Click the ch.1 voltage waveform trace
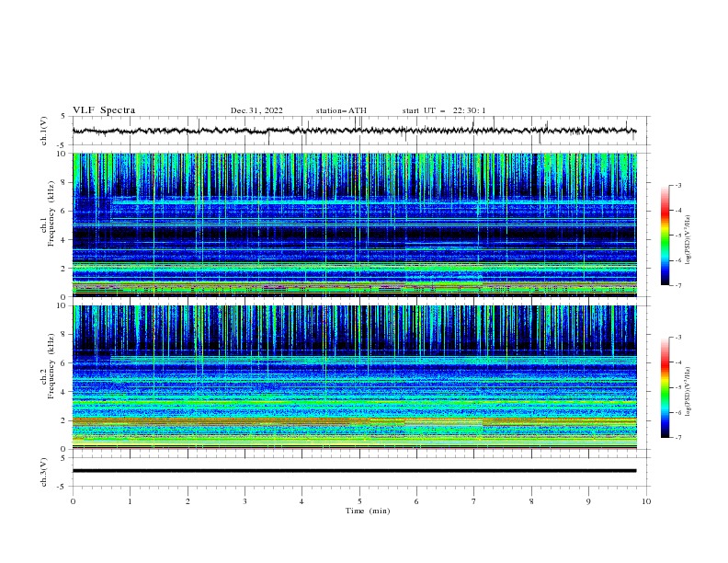728x563 pixels. [354, 131]
